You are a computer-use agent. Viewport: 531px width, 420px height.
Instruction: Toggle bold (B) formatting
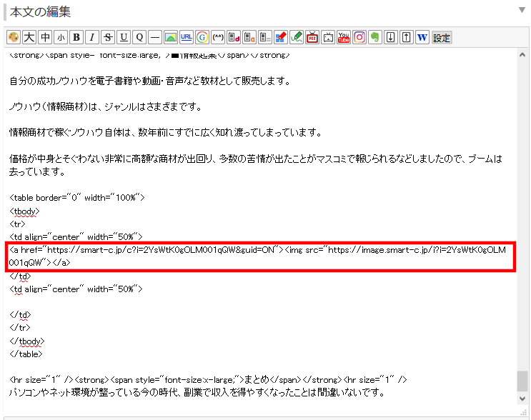[x=76, y=37]
